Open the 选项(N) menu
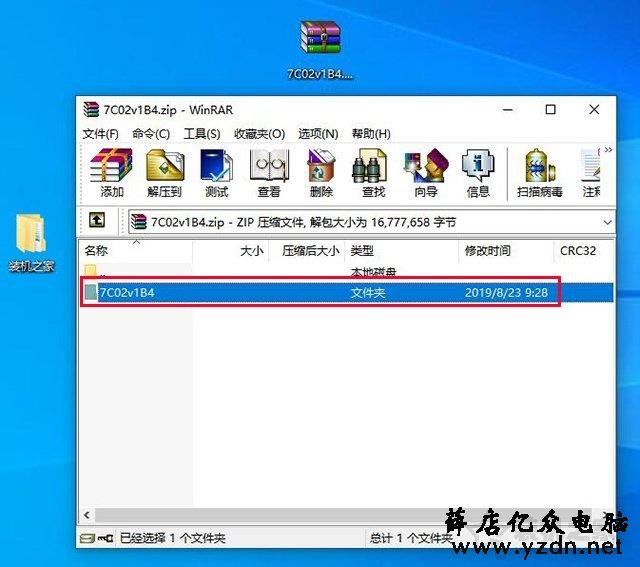Screen dimensions: 640x567 pos(318,133)
